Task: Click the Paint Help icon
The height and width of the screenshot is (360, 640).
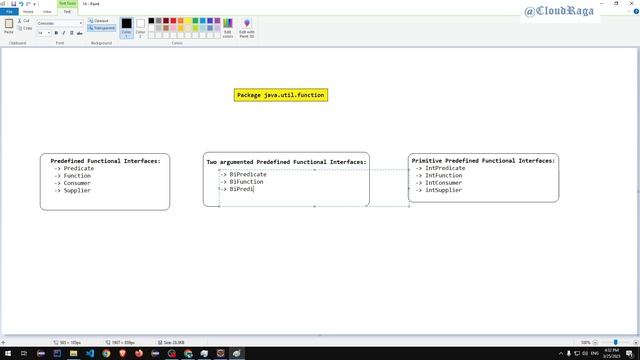Action: click(x=636, y=11)
